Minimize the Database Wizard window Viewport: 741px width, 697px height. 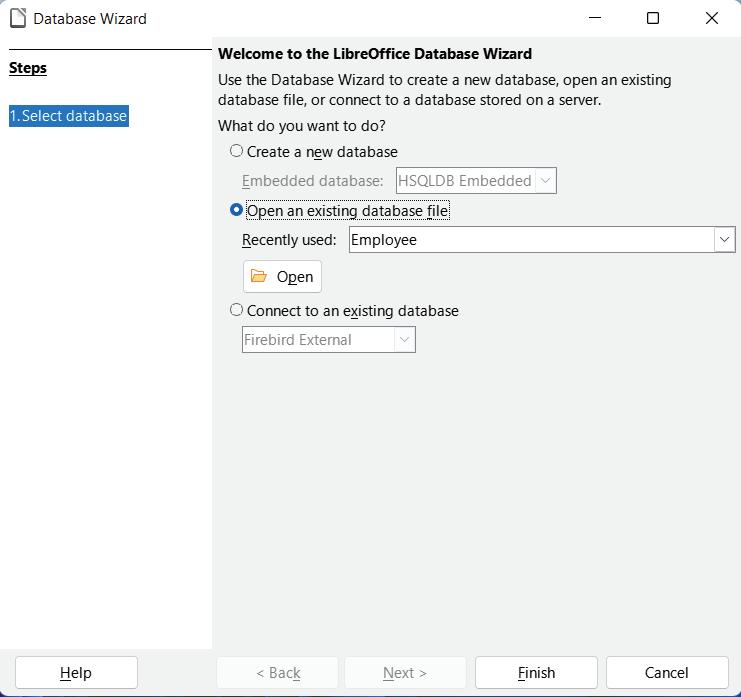point(595,18)
